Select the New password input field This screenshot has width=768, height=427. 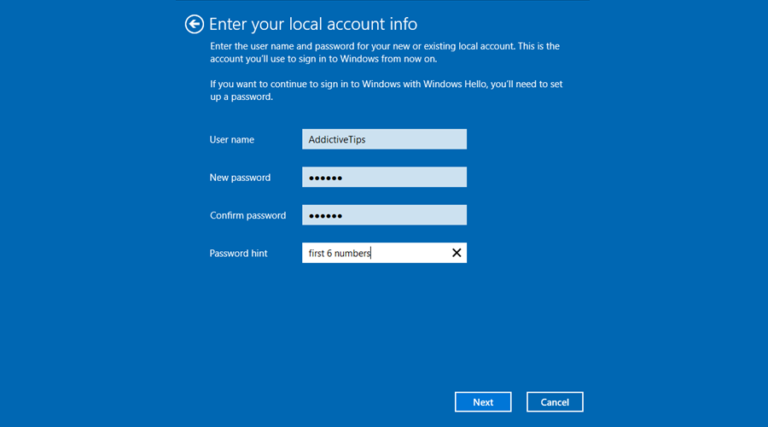click(384, 177)
